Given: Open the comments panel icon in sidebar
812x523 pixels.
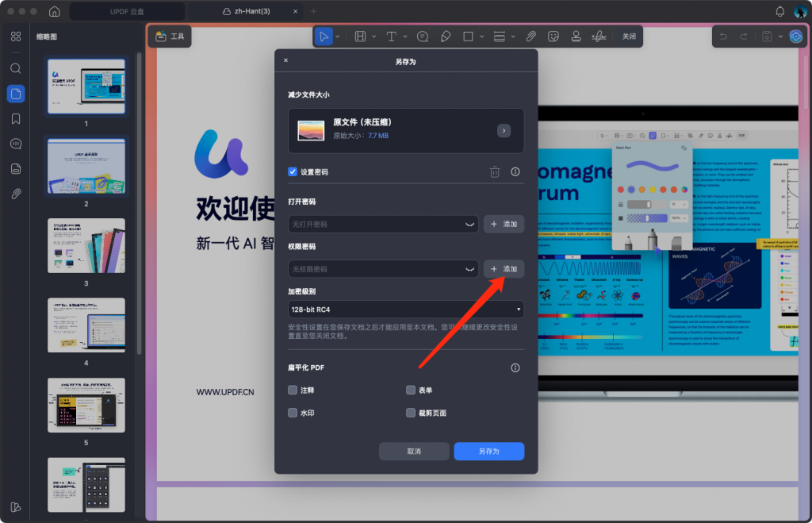Looking at the screenshot, I should coord(16,144).
